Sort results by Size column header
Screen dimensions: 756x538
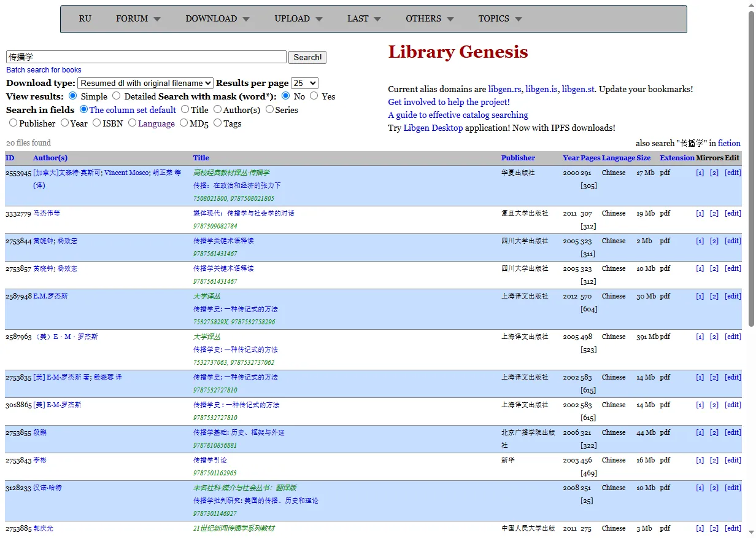point(644,158)
